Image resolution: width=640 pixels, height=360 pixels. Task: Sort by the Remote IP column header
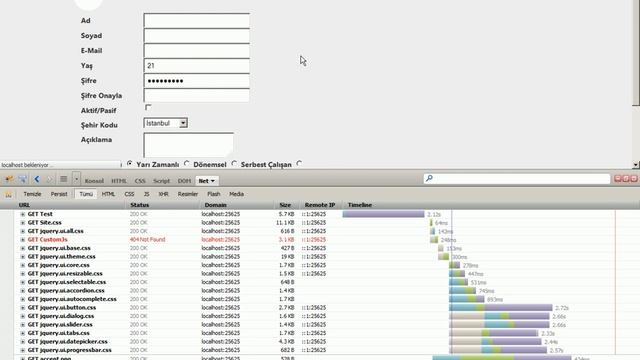[x=320, y=205]
